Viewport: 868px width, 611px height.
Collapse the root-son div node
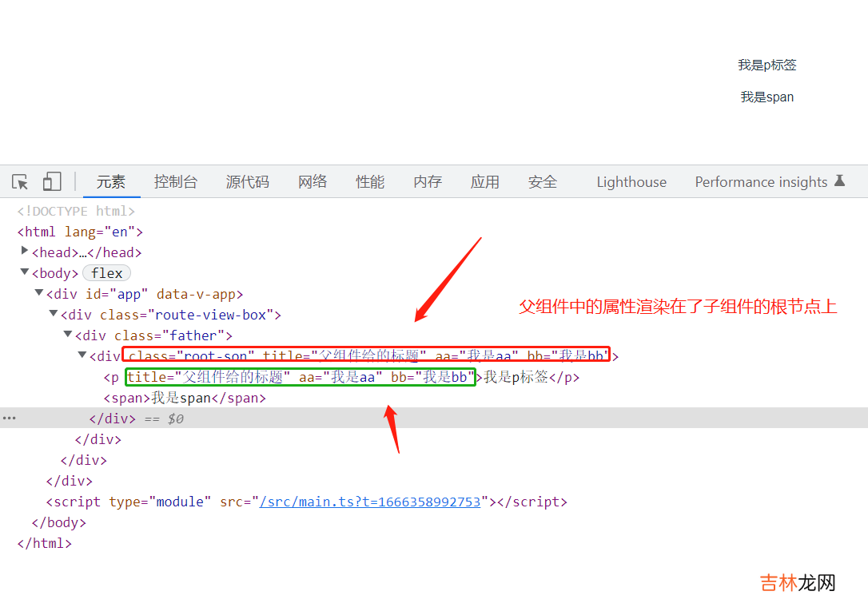pyautogui.click(x=82, y=355)
